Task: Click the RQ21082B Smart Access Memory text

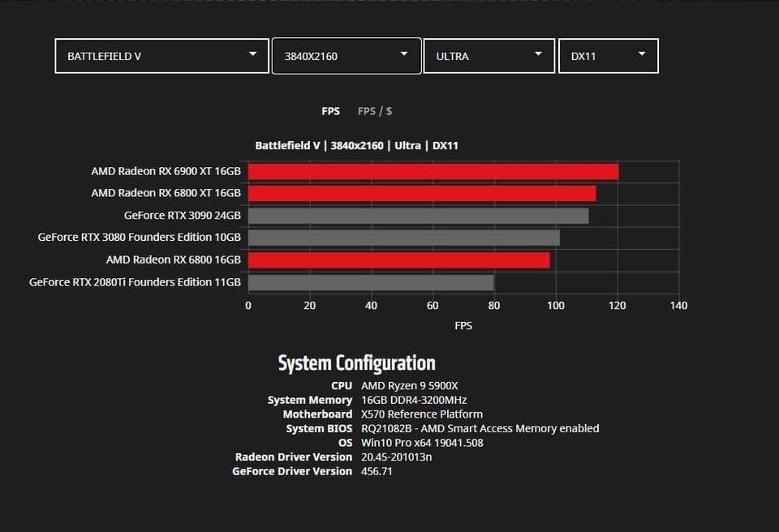Action: coord(480,429)
